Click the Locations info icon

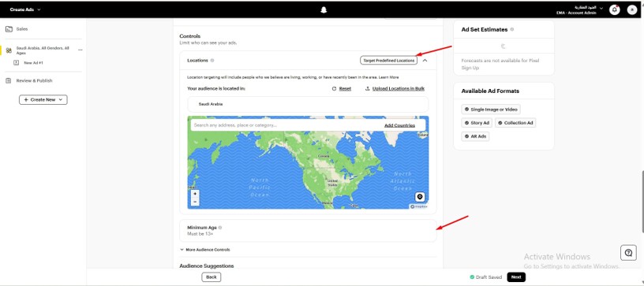point(212,60)
